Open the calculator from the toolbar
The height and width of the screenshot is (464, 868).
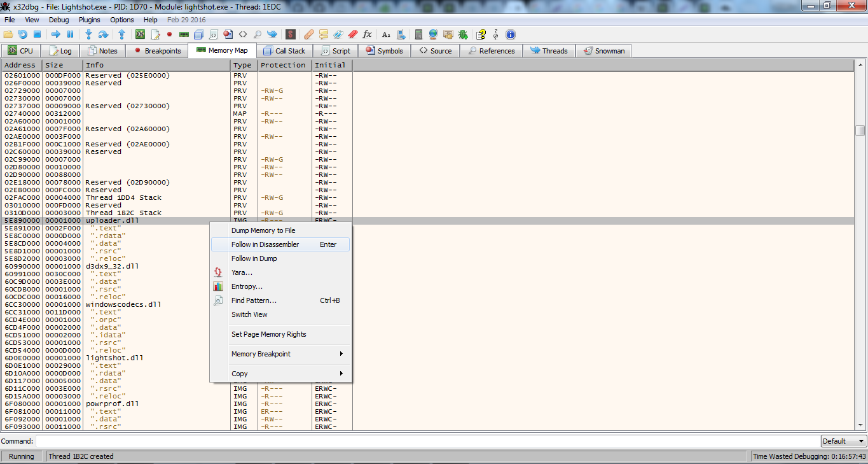coord(418,34)
